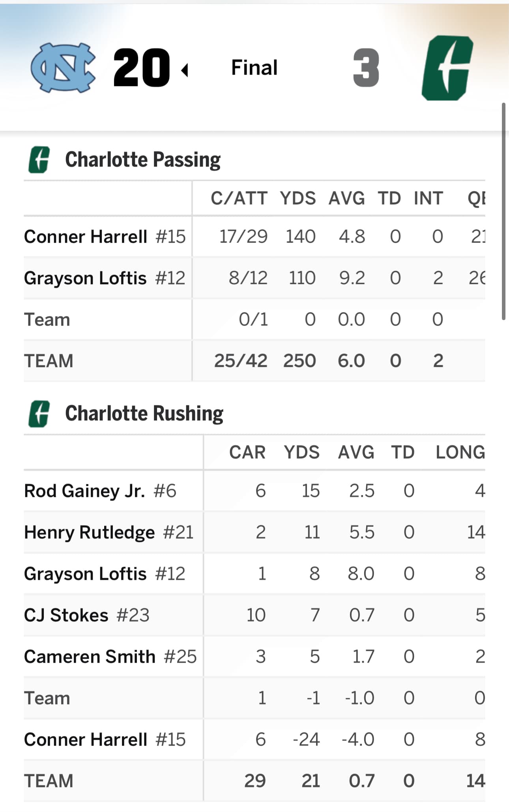Tap Charlotte logo beside Passing heading
509x812 pixels.
tap(39, 160)
